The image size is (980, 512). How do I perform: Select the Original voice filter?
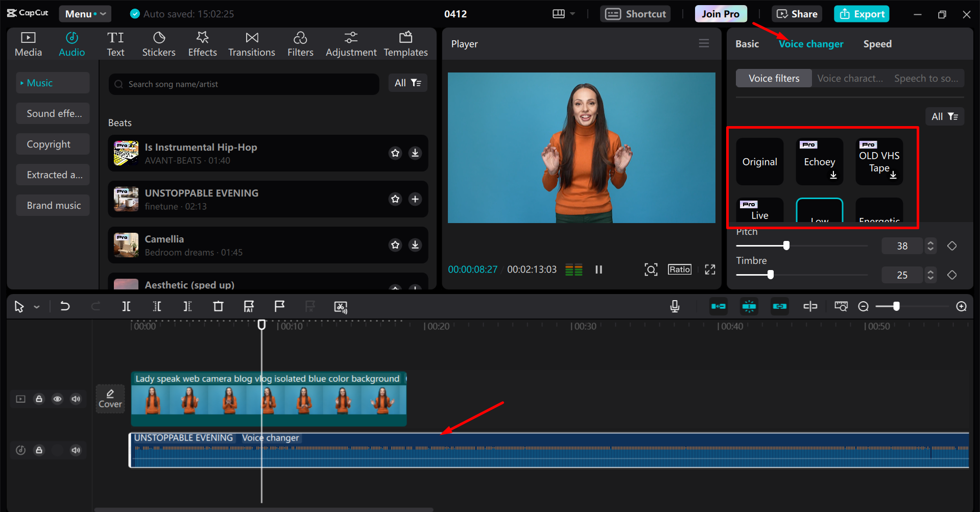[759, 162]
